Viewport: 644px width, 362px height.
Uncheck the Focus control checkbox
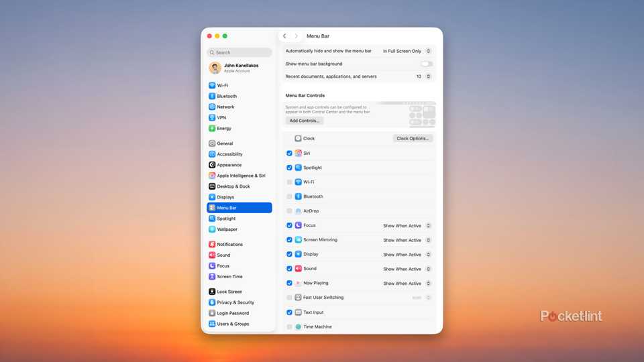[289, 225]
